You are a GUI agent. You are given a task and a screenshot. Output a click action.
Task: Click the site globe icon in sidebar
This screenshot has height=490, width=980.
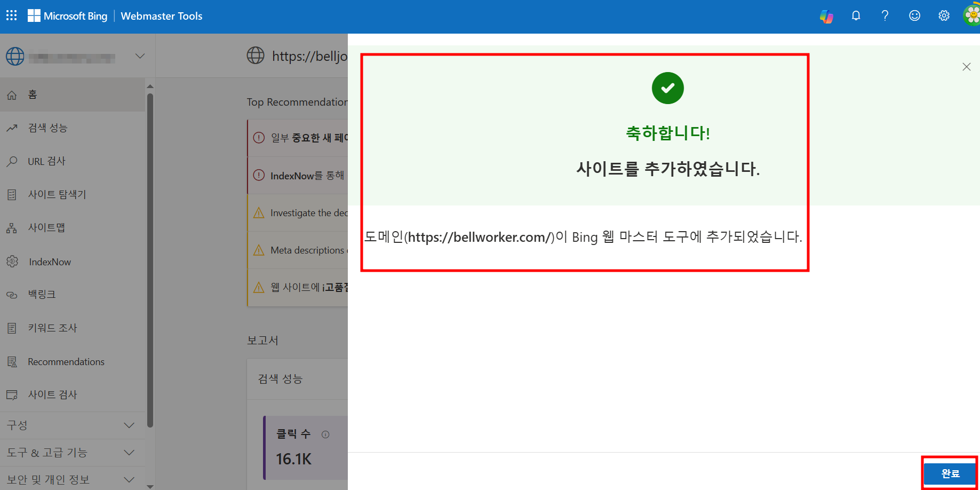15,56
